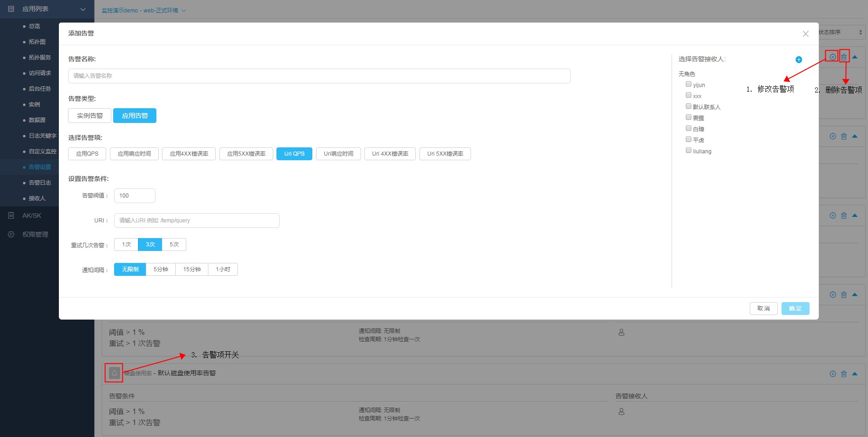Open 自定义监控 in the sidebar
This screenshot has width=868, height=437.
(x=43, y=151)
